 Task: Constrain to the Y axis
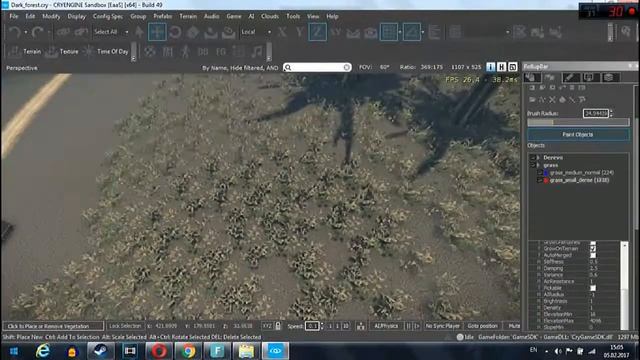point(300,32)
